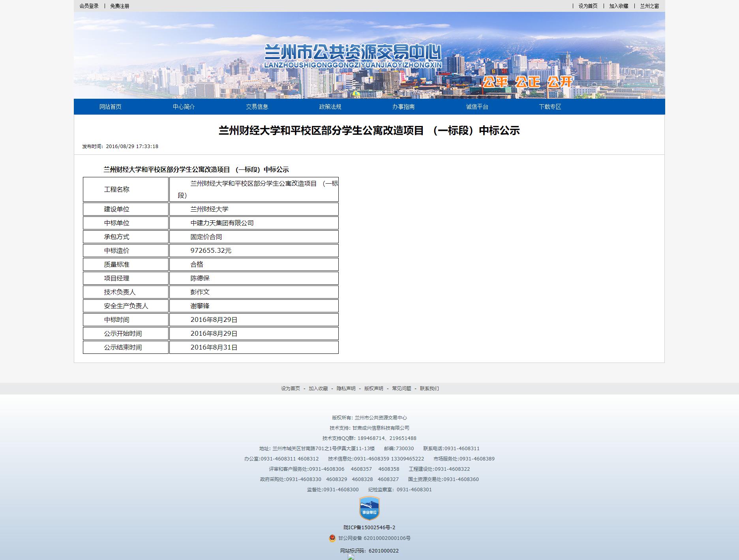Click 加入收藏 in the top bar
This screenshot has height=560, width=739.
click(619, 6)
